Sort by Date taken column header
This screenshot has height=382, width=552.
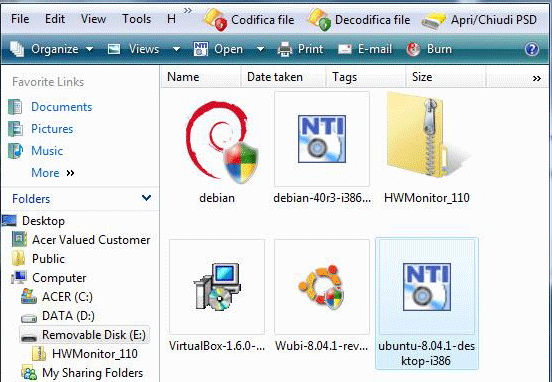point(283,77)
